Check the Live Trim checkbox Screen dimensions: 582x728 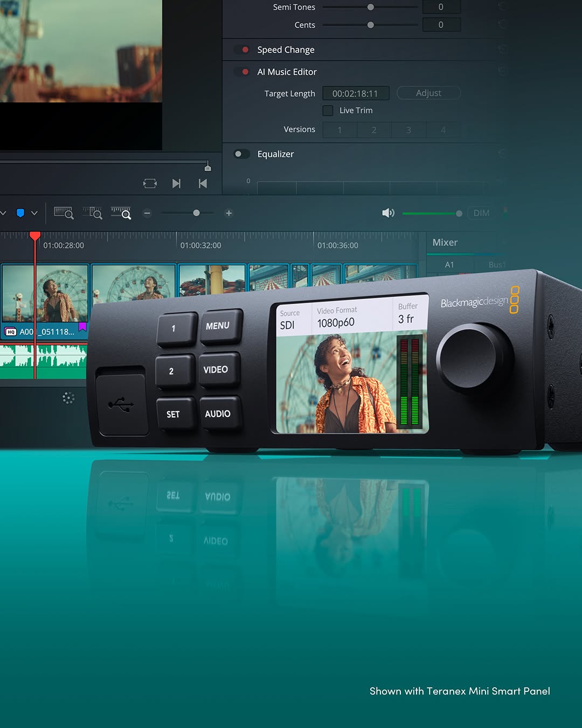click(328, 111)
